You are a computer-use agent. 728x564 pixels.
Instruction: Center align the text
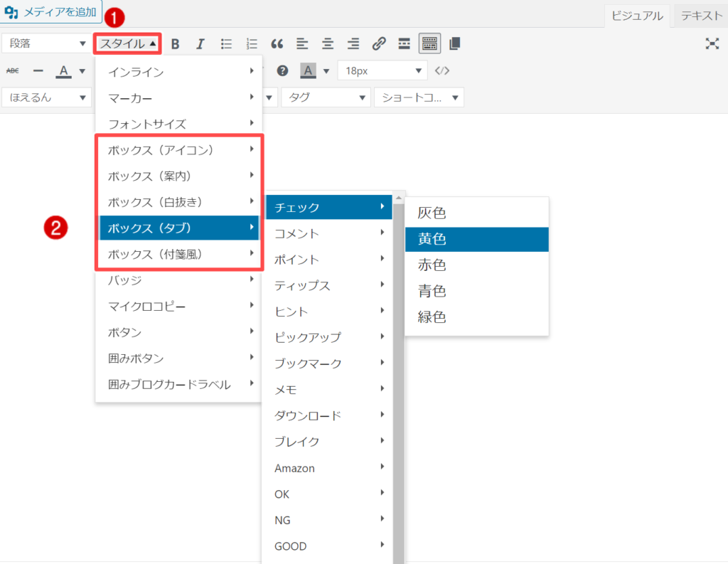[x=328, y=43]
